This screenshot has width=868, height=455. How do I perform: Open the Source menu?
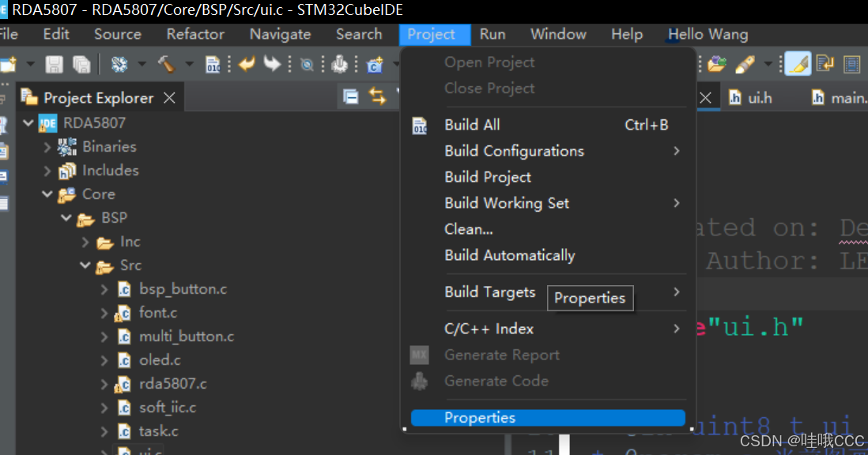point(117,34)
